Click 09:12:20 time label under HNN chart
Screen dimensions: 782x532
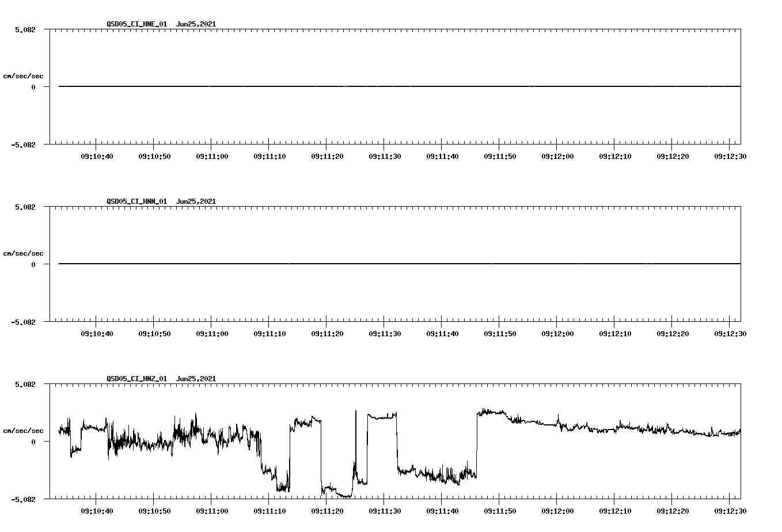click(x=672, y=334)
